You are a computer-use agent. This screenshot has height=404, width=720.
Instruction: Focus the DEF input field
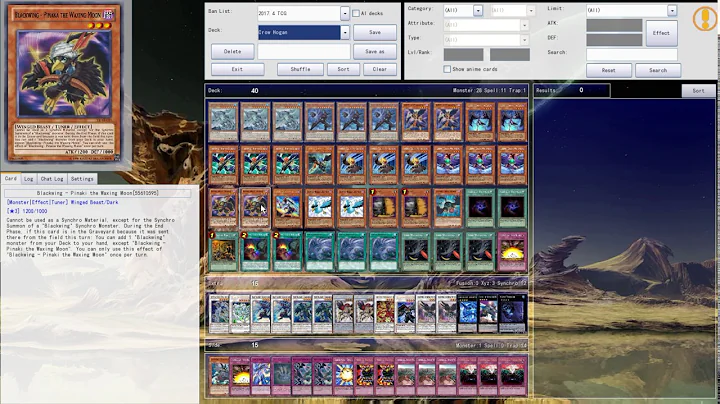(x=614, y=39)
